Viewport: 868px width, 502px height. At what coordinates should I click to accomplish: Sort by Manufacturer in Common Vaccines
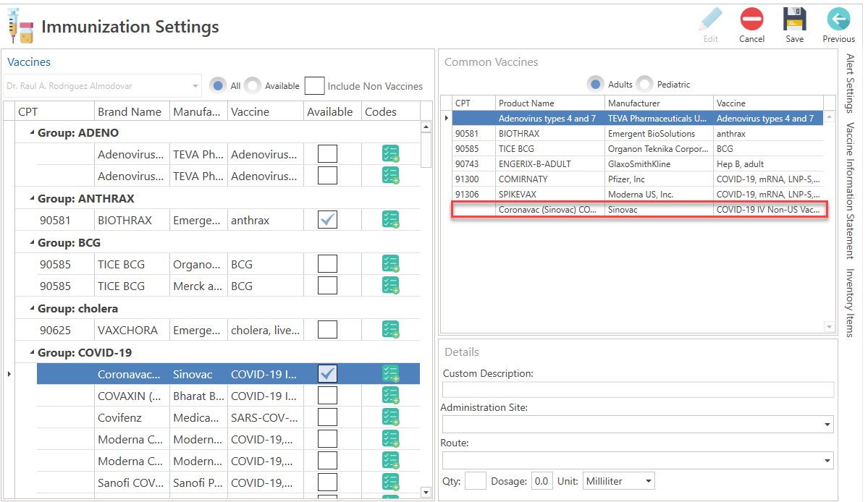click(x=659, y=103)
